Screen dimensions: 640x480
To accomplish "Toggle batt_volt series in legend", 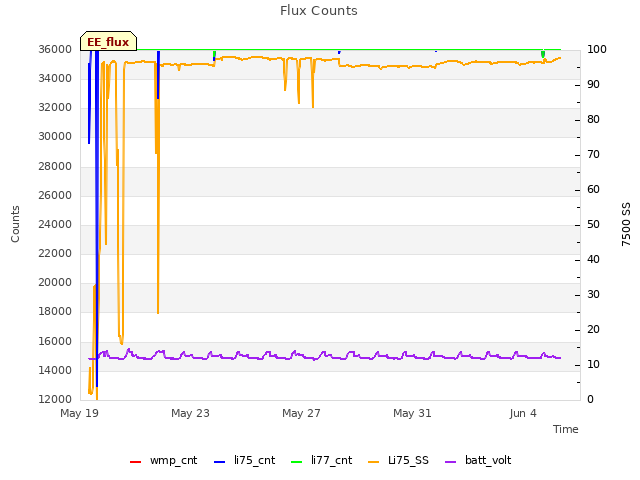I will [478, 460].
